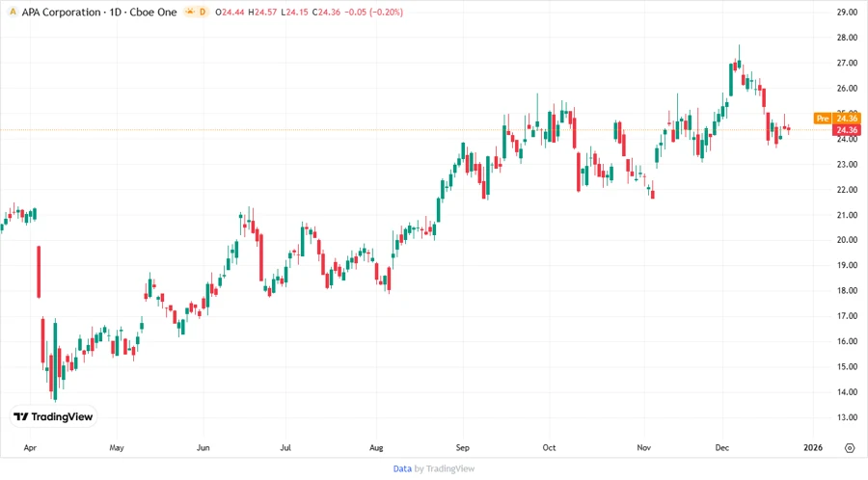The image size is (868, 480).
Task: Click the 18.00 price axis label
Action: [847, 291]
